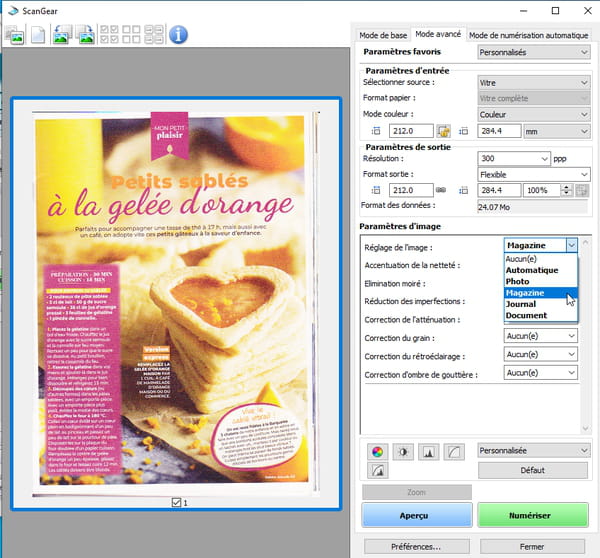Open brightness and contrast tool
The image size is (600, 558).
click(x=403, y=452)
